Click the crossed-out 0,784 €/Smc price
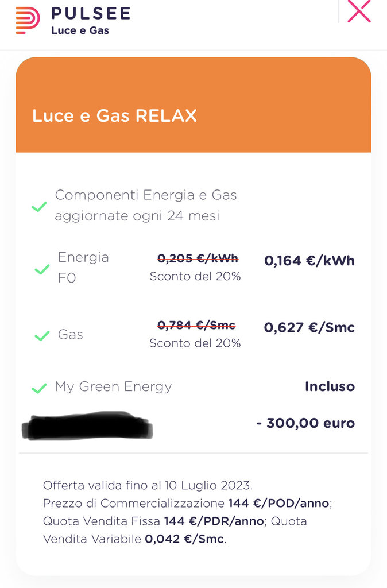The image size is (387, 588). pos(196,326)
